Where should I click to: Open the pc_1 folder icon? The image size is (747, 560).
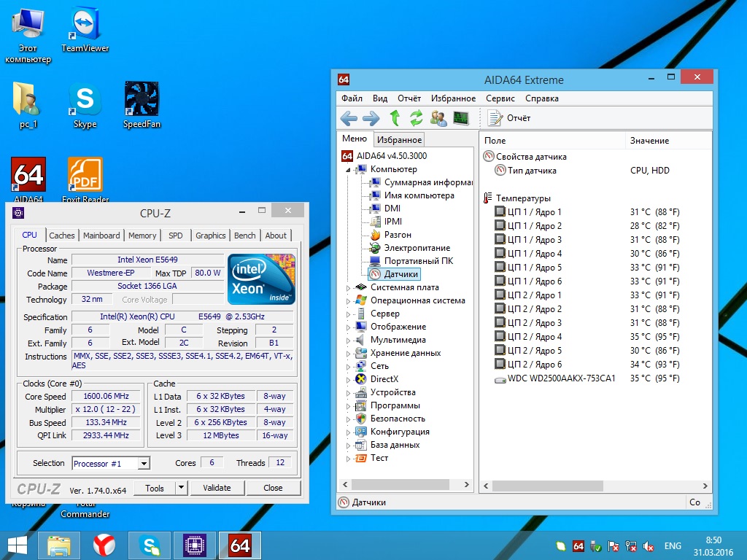coord(28,105)
